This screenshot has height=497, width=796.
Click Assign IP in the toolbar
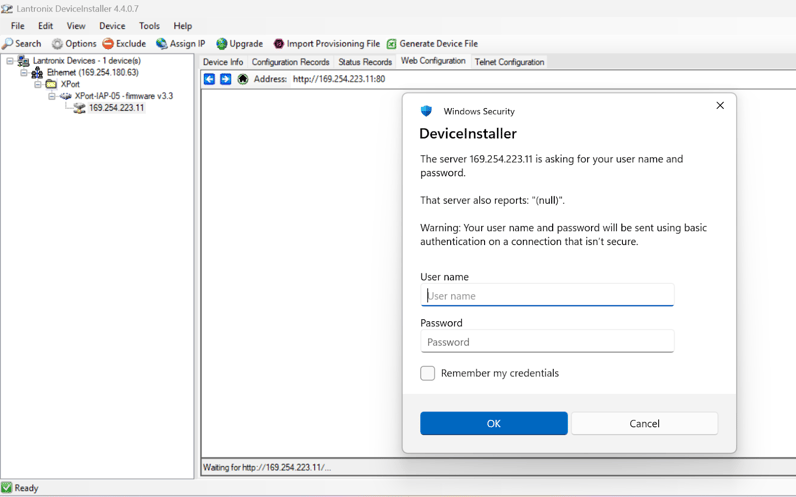click(181, 44)
